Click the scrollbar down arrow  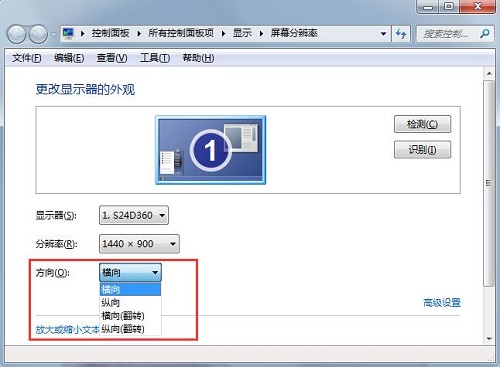(x=489, y=339)
